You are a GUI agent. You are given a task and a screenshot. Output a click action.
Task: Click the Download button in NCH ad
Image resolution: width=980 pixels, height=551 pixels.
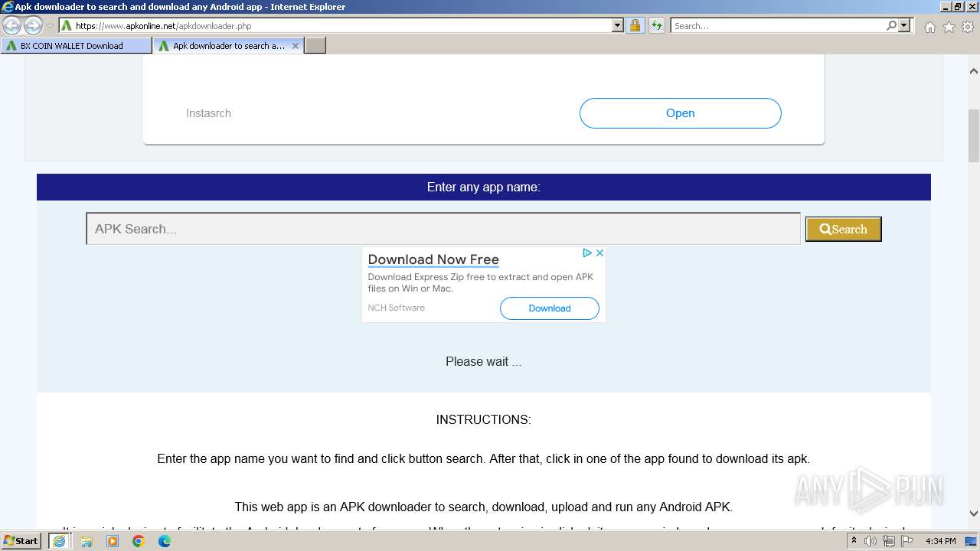pyautogui.click(x=550, y=308)
